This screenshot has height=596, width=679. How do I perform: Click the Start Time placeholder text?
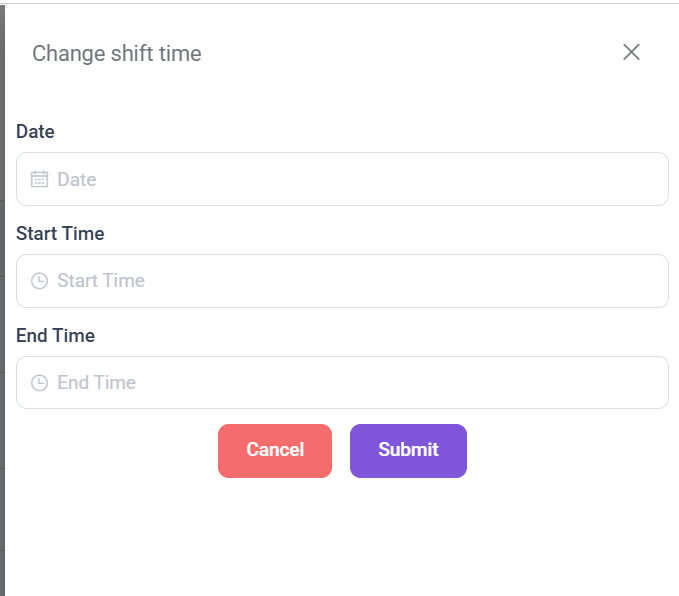point(101,281)
